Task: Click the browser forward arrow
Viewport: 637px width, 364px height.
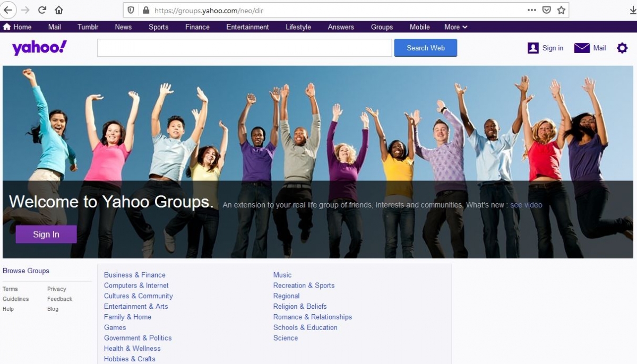Action: pos(25,10)
